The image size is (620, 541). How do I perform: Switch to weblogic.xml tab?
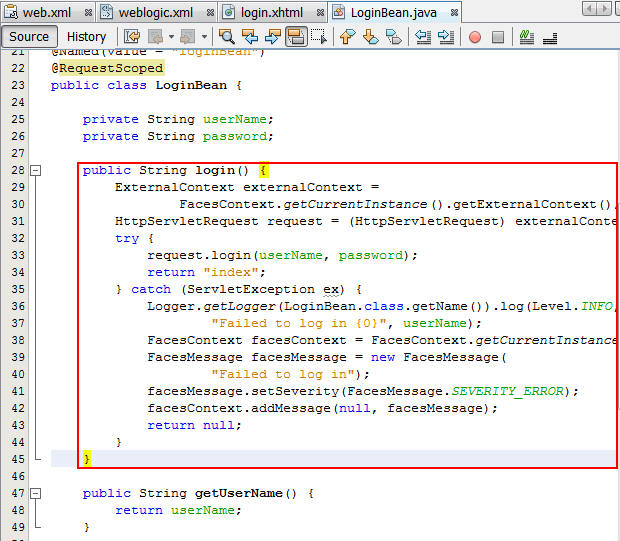pos(156,13)
